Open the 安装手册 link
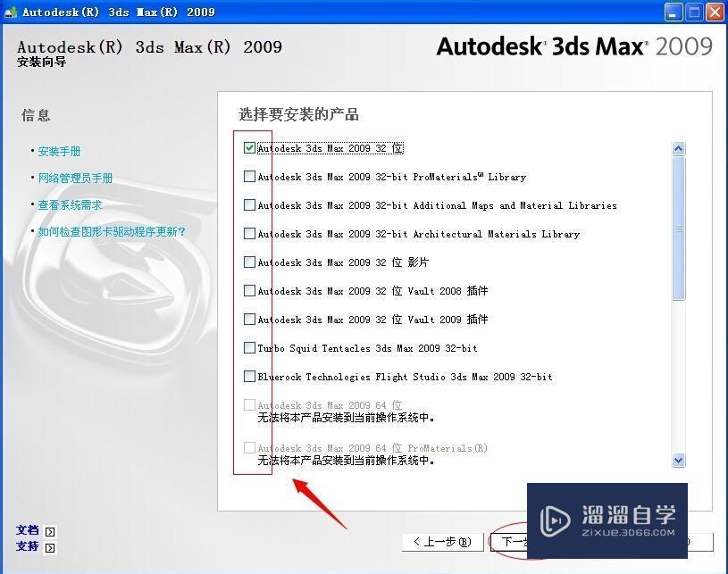728x574 pixels. click(x=59, y=151)
